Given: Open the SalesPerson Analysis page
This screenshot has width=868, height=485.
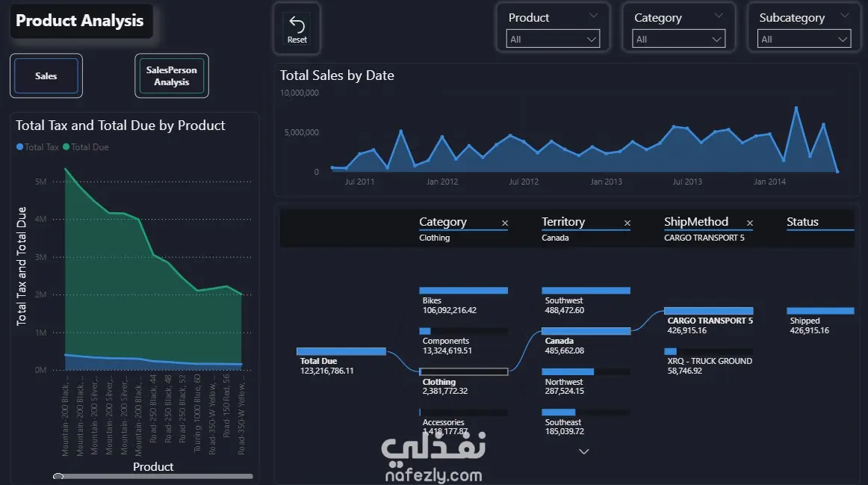Looking at the screenshot, I should coord(172,75).
